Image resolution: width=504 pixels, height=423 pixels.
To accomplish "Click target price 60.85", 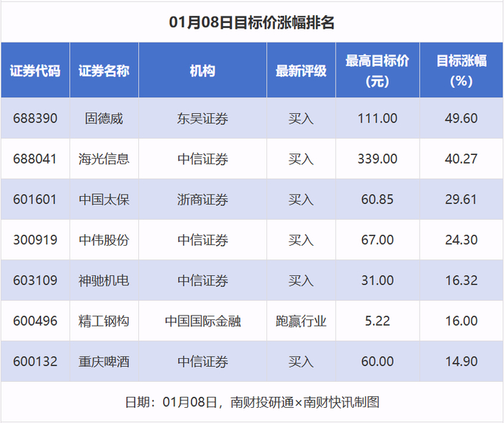I will [377, 200].
